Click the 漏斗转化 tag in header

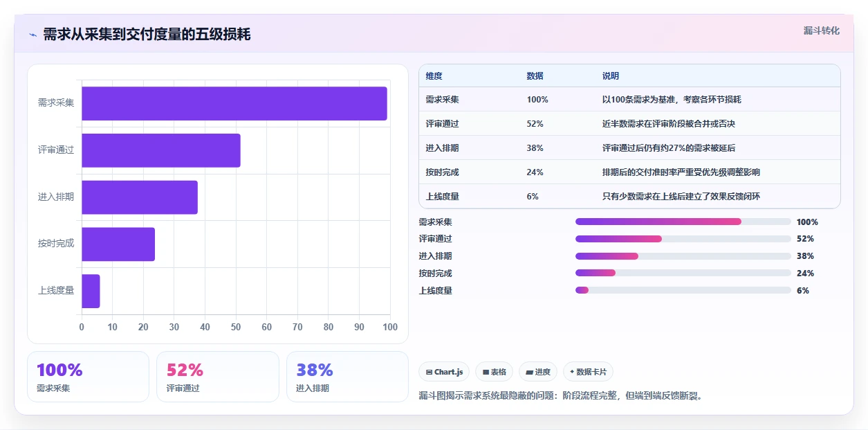tap(822, 30)
